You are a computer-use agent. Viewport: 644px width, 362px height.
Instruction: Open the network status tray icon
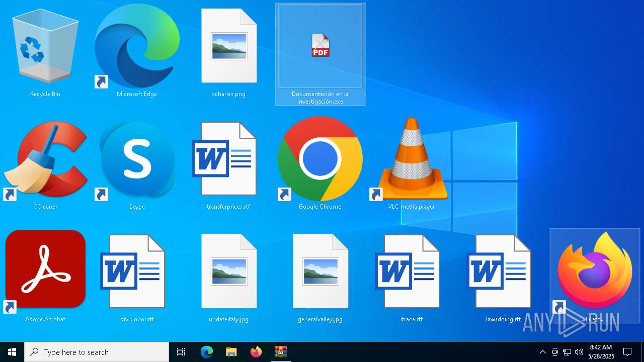[x=567, y=352]
